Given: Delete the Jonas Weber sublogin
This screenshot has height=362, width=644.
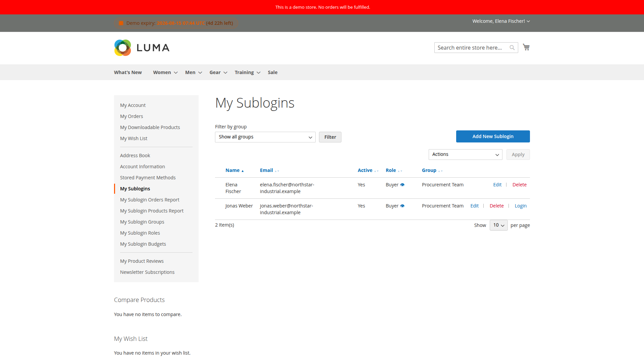Looking at the screenshot, I should pos(496,206).
